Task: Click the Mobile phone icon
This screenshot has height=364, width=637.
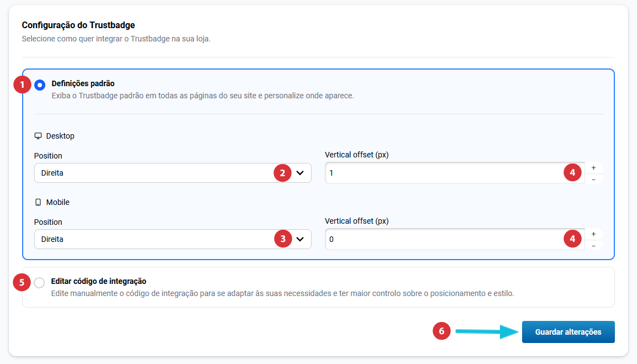Action: coord(38,202)
